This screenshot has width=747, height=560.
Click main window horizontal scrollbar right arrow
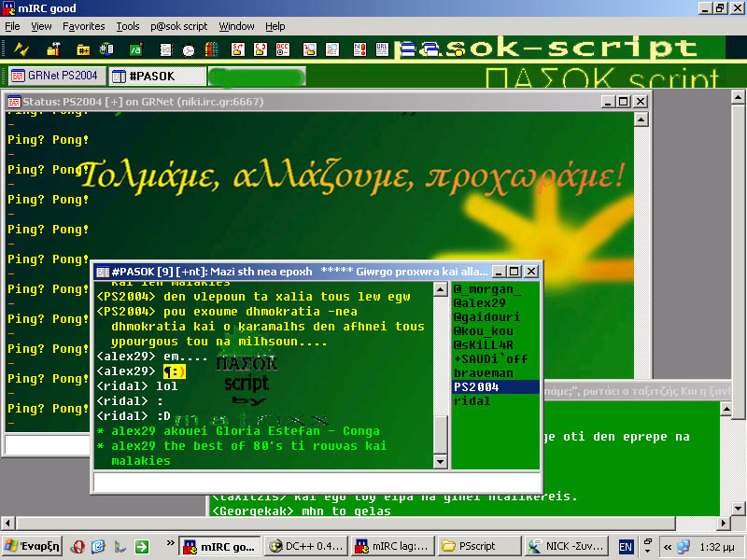724,524
